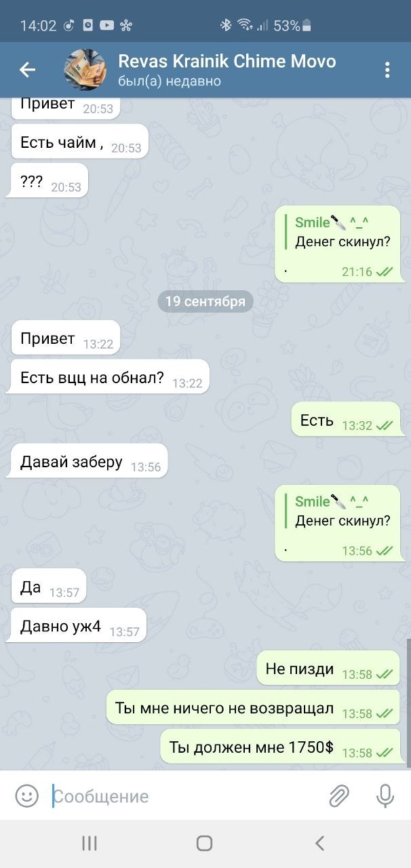Screen dimensions: 411x868
Task: Open Revas Krainik Chime Movo chat title
Action: point(227,61)
